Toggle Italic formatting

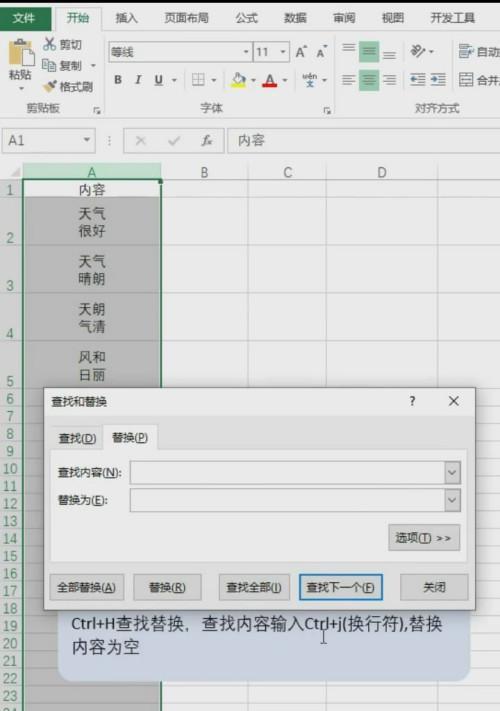pos(138,80)
